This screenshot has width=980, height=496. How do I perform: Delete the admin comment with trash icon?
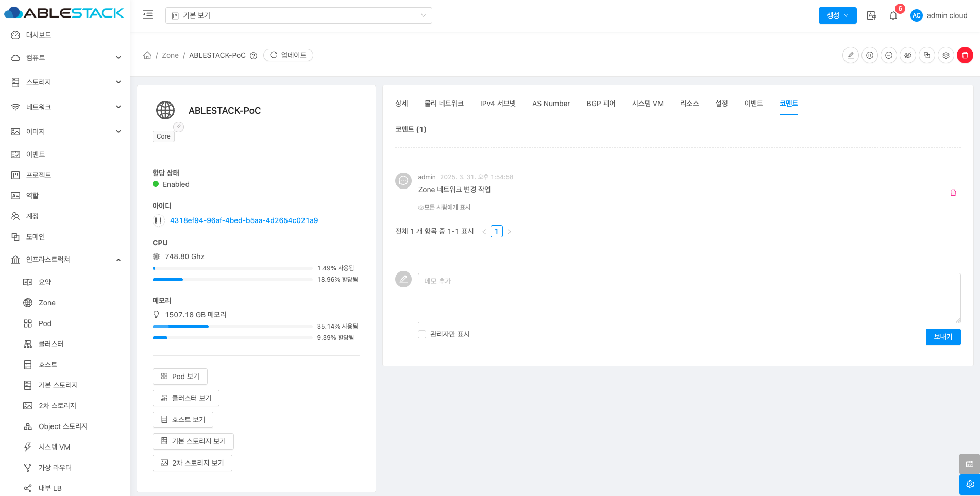[953, 193]
